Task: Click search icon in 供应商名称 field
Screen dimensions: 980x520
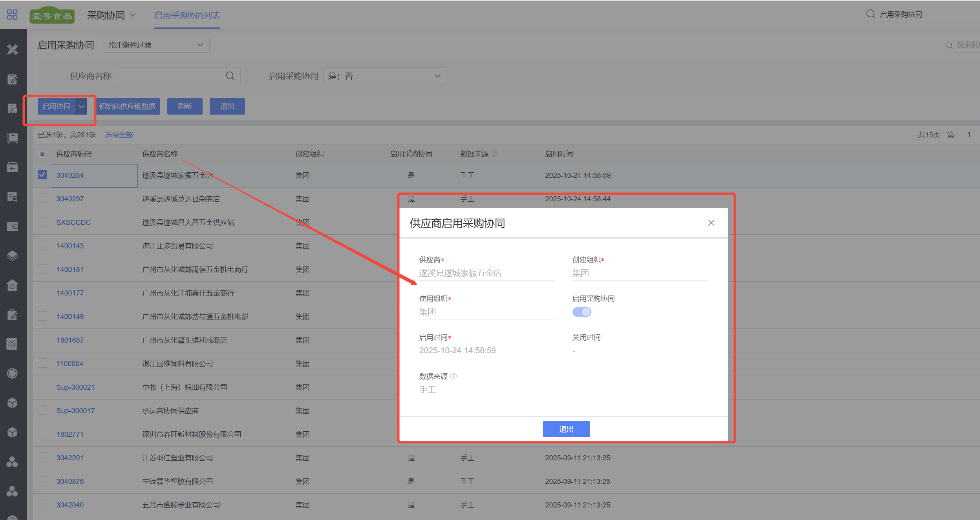Action: point(230,76)
